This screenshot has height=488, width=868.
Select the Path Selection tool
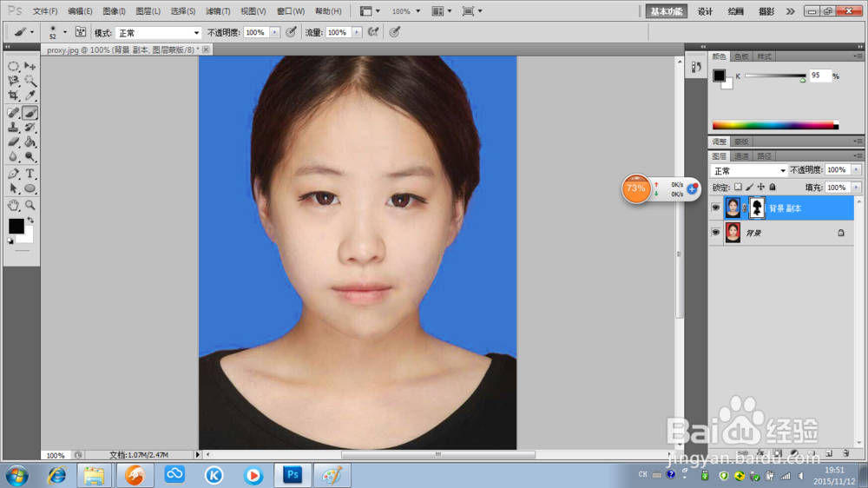13,188
